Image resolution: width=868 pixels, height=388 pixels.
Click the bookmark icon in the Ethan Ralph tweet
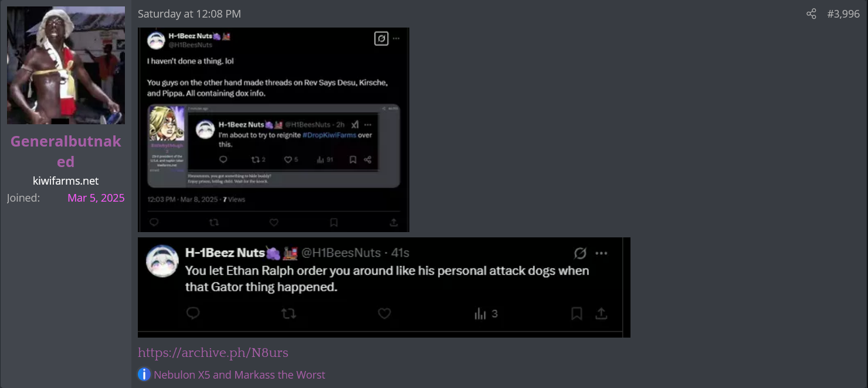click(x=577, y=314)
